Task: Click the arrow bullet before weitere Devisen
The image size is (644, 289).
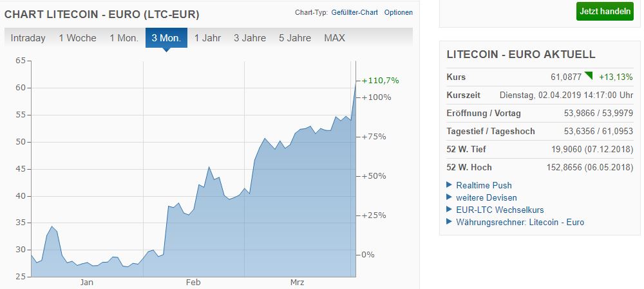Action: pyautogui.click(x=450, y=197)
